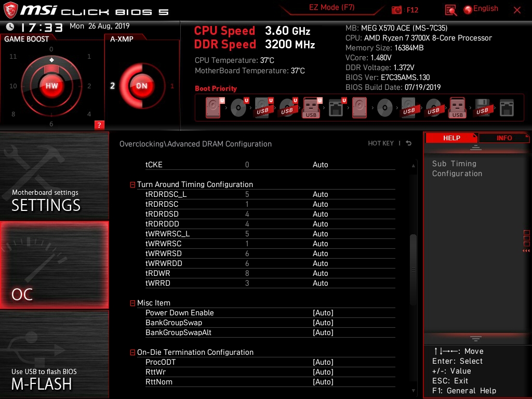Click the help panel top collapse handle

(476, 147)
